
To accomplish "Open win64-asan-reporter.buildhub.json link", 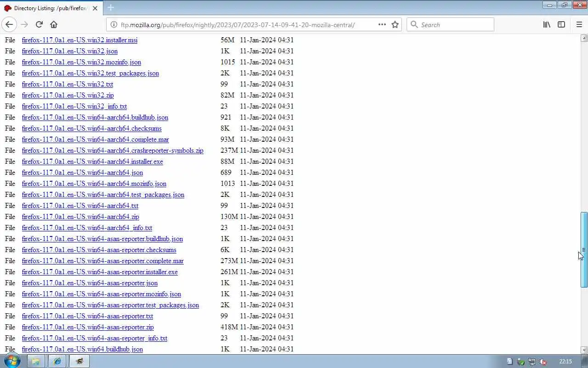I will pos(102,239).
